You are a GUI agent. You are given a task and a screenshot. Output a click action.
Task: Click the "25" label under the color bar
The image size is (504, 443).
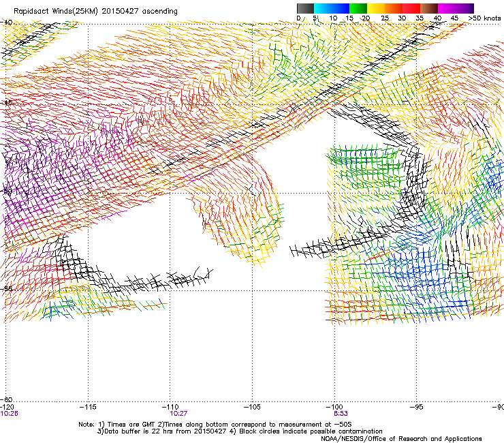(385, 18)
